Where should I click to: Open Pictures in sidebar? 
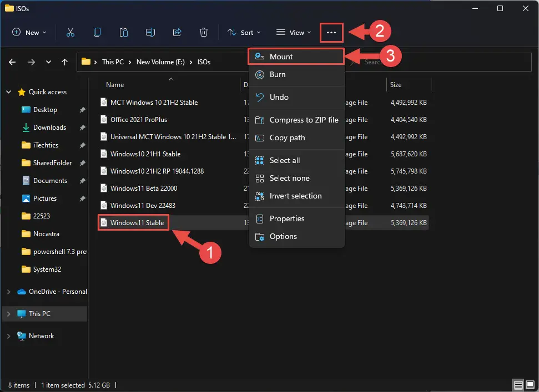45,198
